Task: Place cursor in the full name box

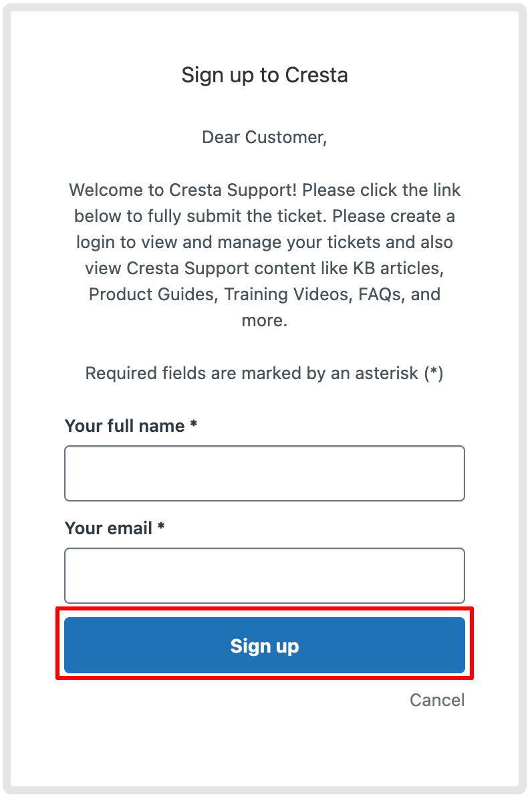Action: tap(264, 473)
